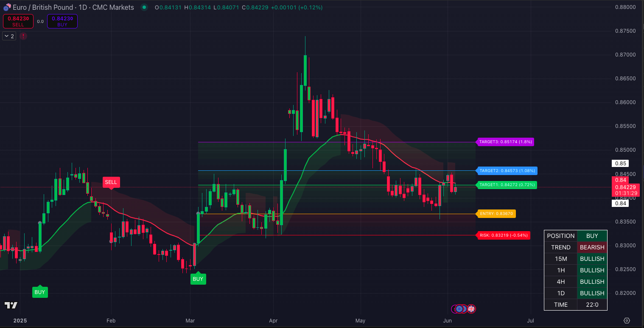Select the purple TARGET3 0.85174 label

[505, 142]
